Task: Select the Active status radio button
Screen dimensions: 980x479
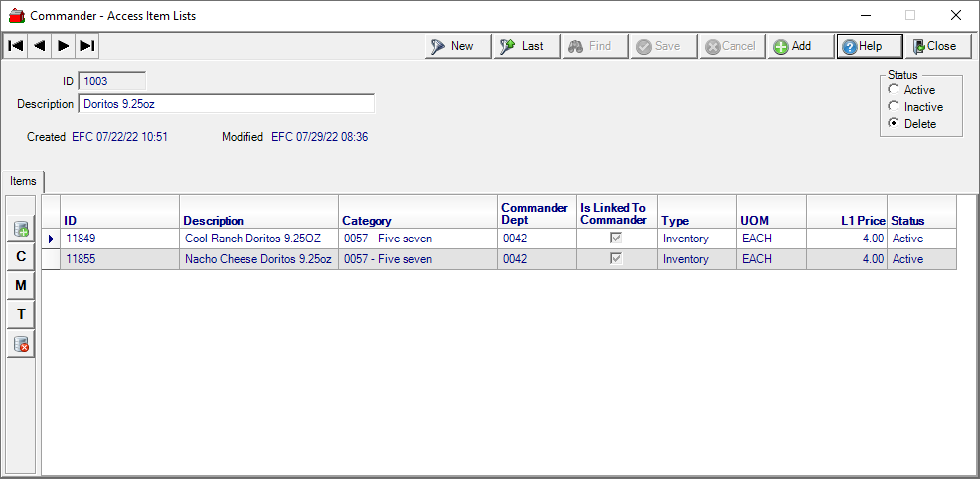Action: (894, 90)
